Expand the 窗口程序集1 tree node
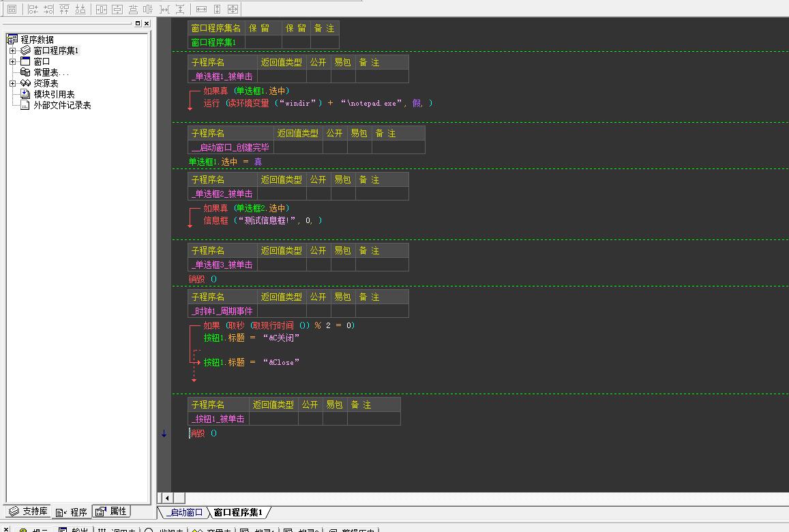 click(x=12, y=50)
